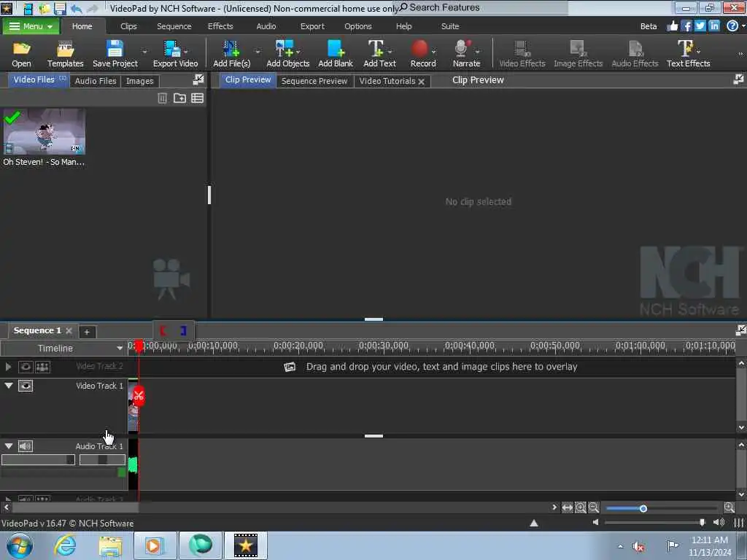Screen dimensions: 747x560
Task: Open Add File(s) dropdown arrow
Action: click(x=258, y=51)
